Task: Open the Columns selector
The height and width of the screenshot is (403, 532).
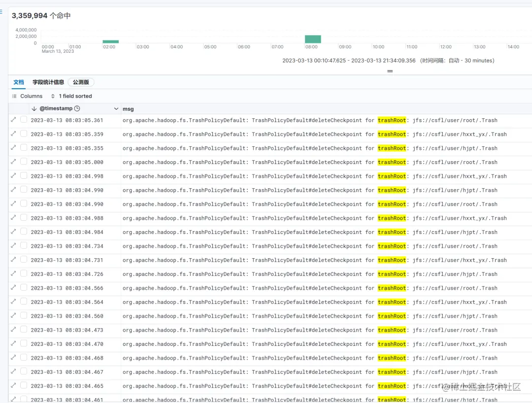Action: click(x=27, y=96)
